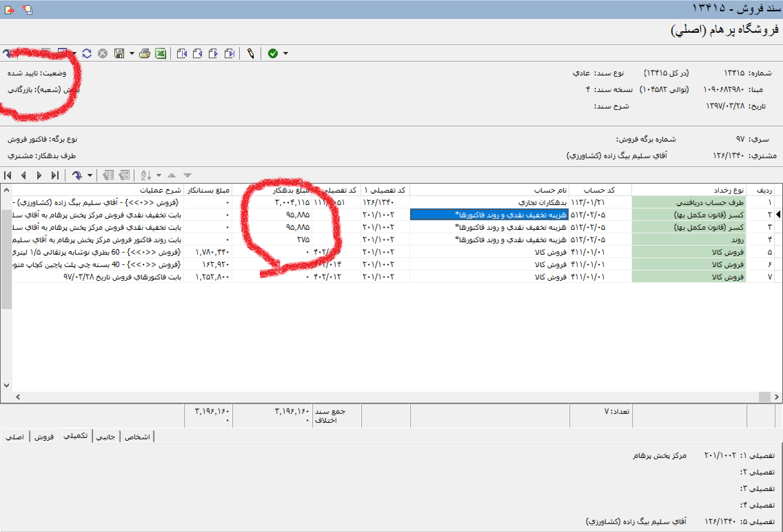The image size is (783, 532).
Task: Expand the dropdown next to the green checkmark
Action: point(286,53)
